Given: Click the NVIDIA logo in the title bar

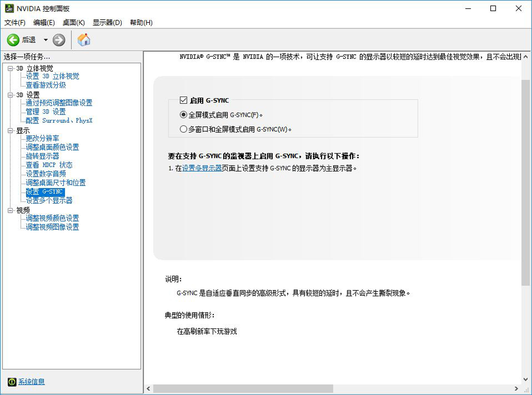Looking at the screenshot, I should (x=9, y=8).
